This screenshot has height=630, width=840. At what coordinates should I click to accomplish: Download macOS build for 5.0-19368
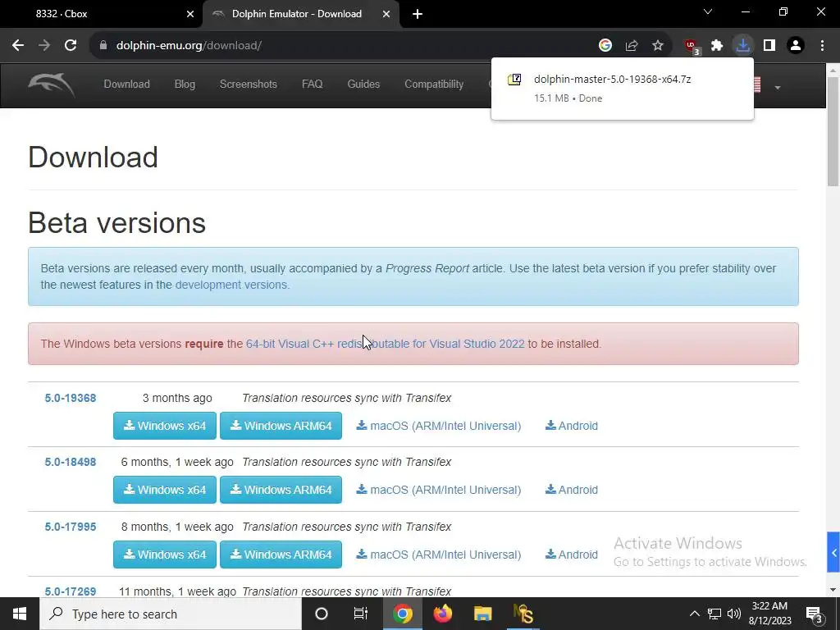tap(439, 426)
